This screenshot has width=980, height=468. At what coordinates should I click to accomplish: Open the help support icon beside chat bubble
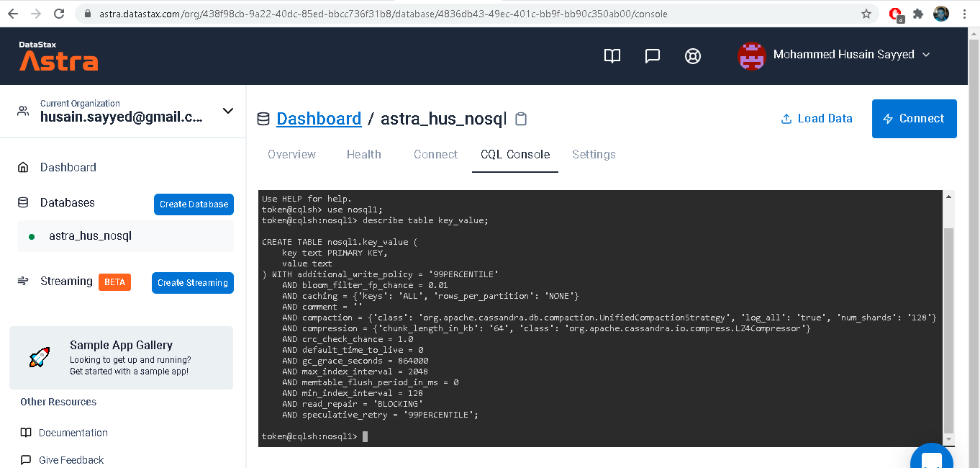point(692,55)
